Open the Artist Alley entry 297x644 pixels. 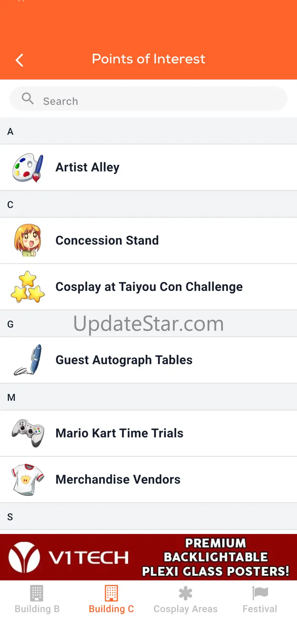click(x=88, y=168)
